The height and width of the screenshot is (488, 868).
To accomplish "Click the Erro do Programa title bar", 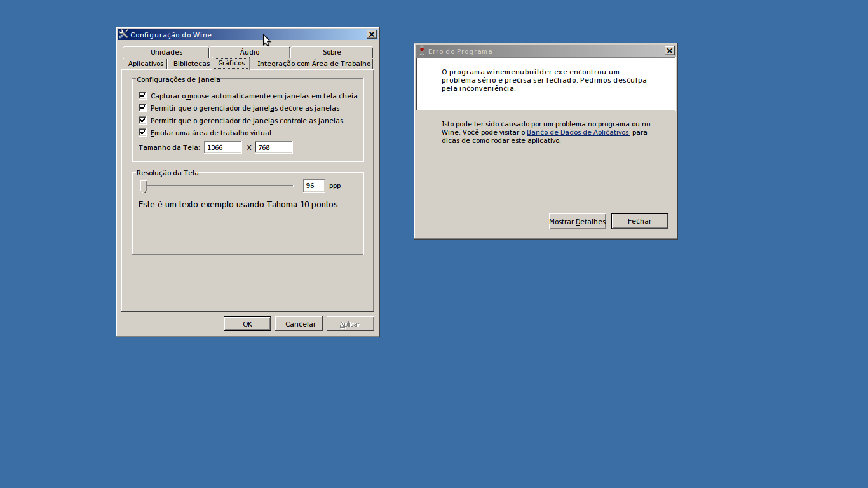I will point(545,51).
